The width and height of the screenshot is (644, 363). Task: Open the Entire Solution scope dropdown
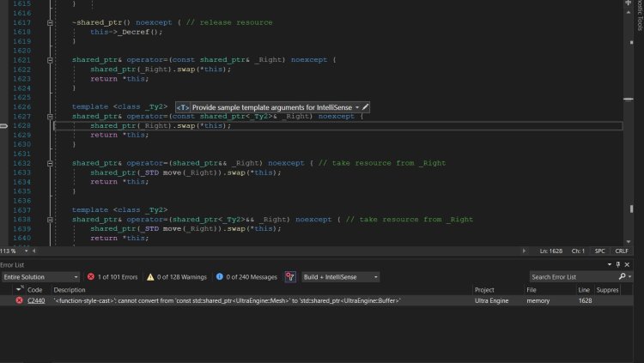[x=40, y=277]
